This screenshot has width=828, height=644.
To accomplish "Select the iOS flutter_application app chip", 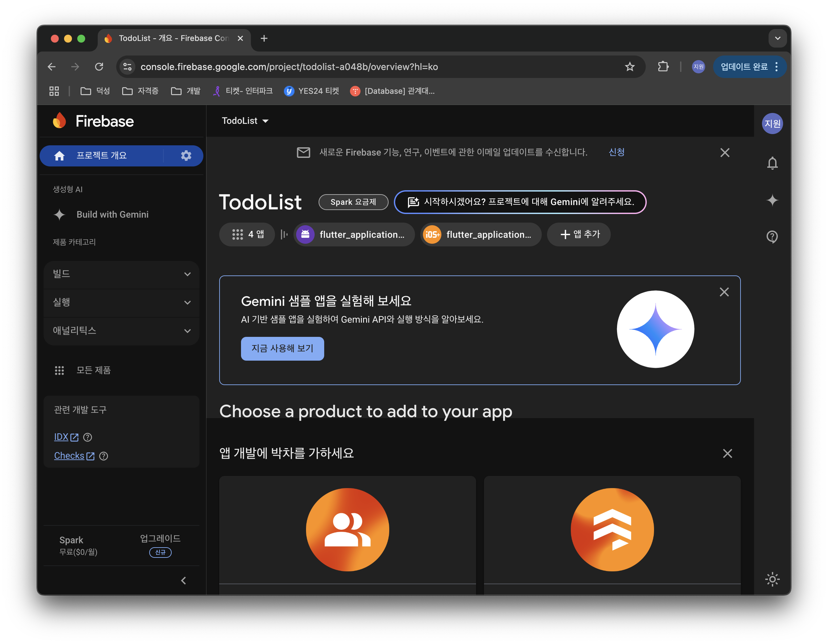I will tap(480, 234).
